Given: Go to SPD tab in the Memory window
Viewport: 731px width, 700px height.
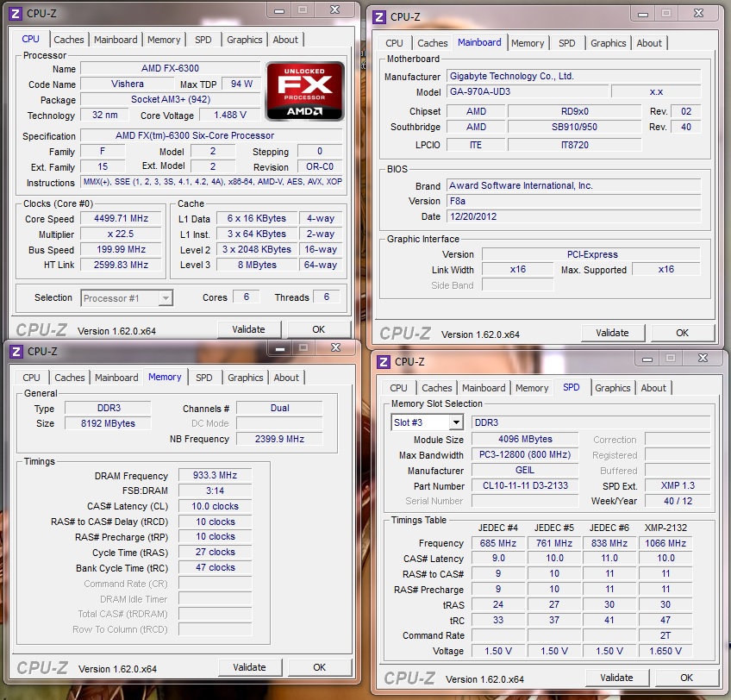Looking at the screenshot, I should [x=204, y=378].
